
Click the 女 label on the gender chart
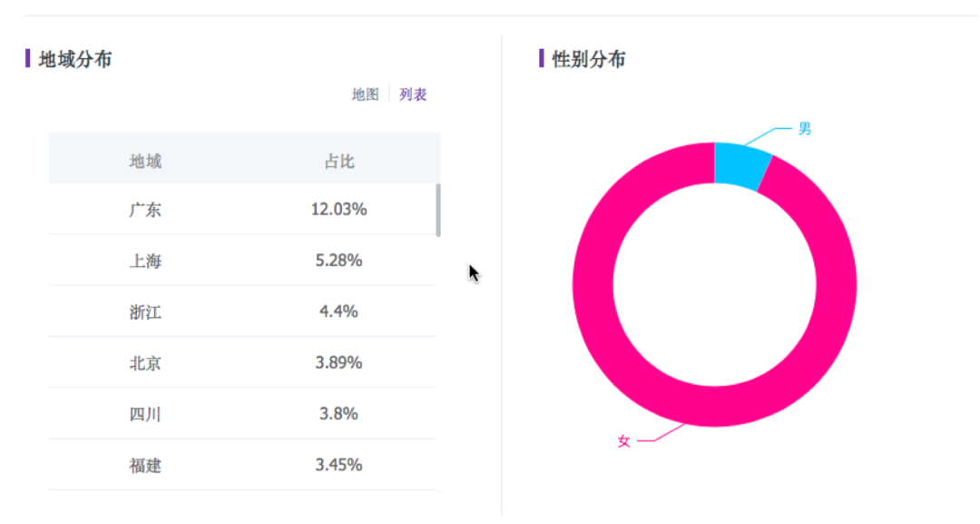[x=623, y=440]
